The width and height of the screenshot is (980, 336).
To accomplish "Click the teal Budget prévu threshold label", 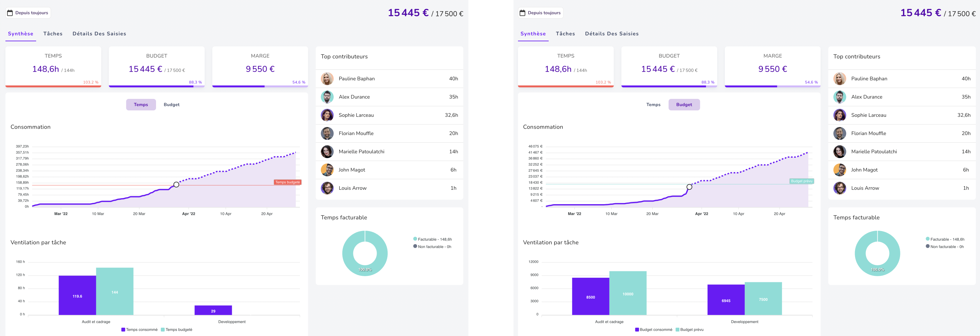I will tap(802, 181).
